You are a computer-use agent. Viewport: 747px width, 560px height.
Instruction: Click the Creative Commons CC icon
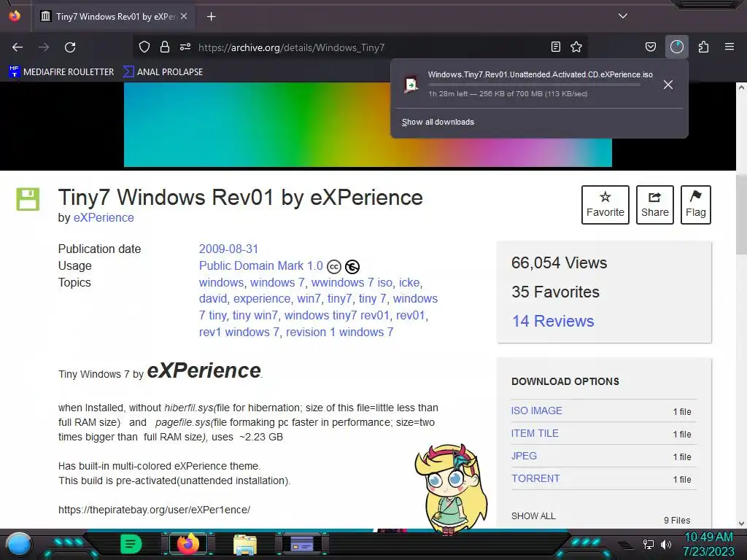[x=334, y=267]
